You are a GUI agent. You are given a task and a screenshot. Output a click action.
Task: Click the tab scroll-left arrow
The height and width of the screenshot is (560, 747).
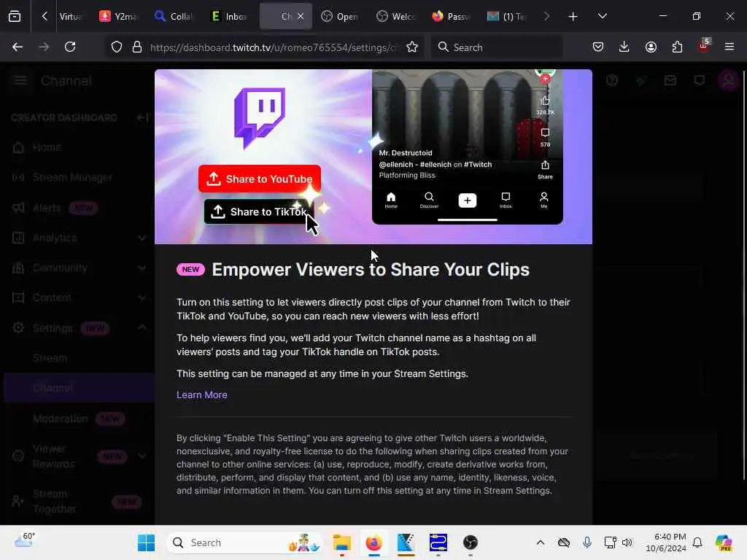point(44,16)
